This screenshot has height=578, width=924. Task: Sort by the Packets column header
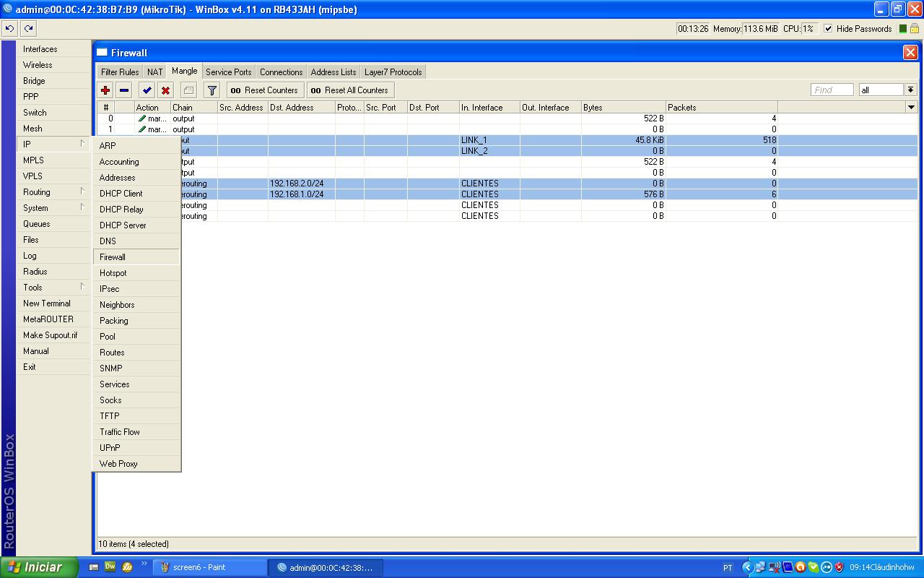[x=722, y=107]
